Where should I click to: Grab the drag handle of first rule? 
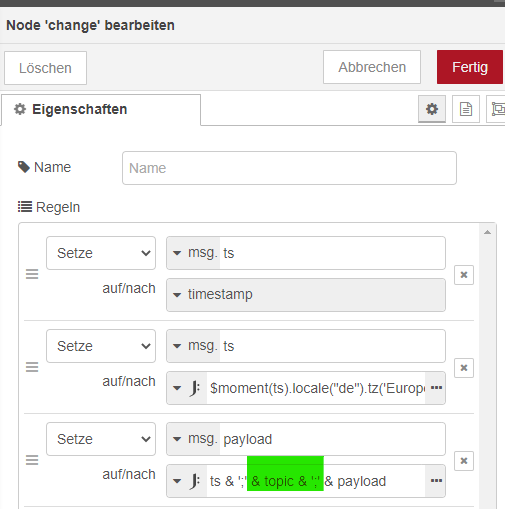point(32,274)
